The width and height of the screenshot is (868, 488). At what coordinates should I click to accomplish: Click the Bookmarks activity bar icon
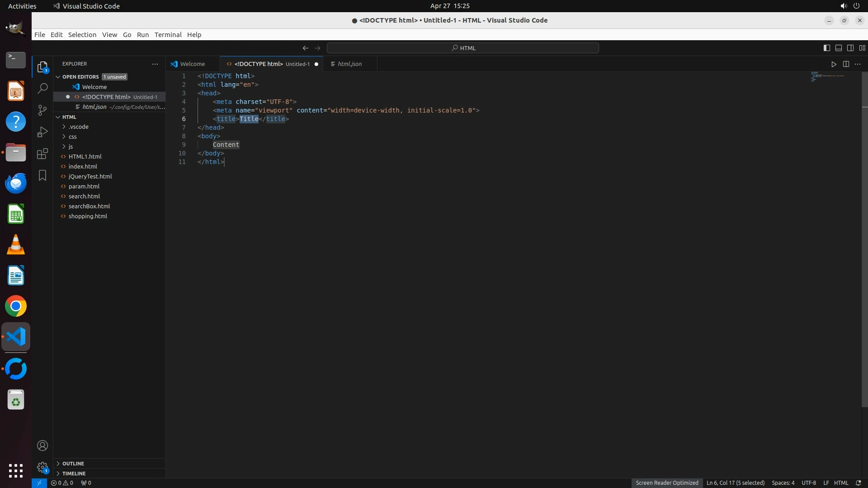click(42, 175)
